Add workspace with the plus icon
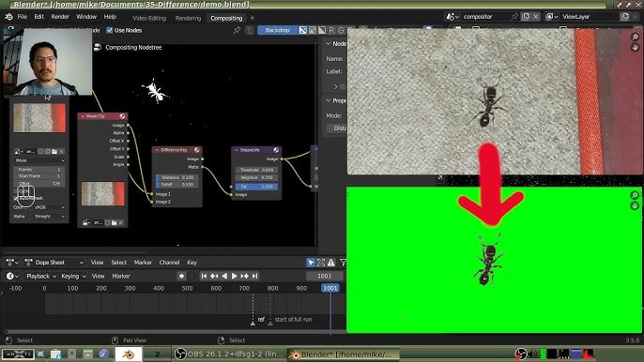 click(252, 18)
